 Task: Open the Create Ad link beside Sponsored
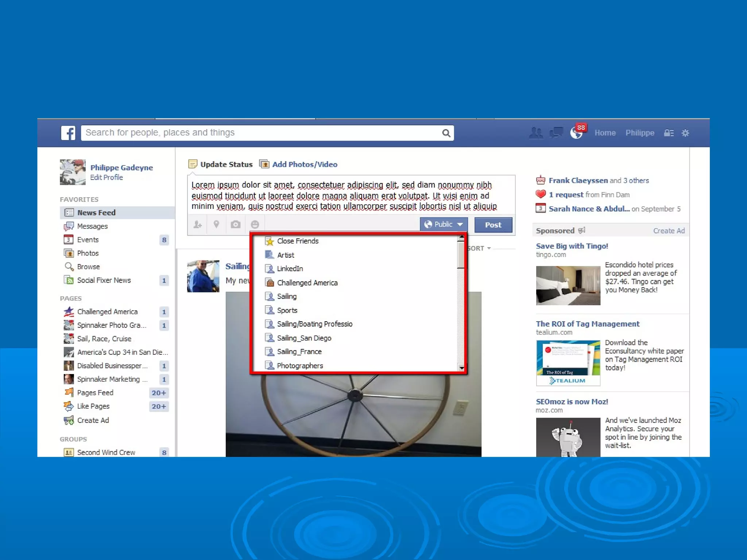(669, 231)
